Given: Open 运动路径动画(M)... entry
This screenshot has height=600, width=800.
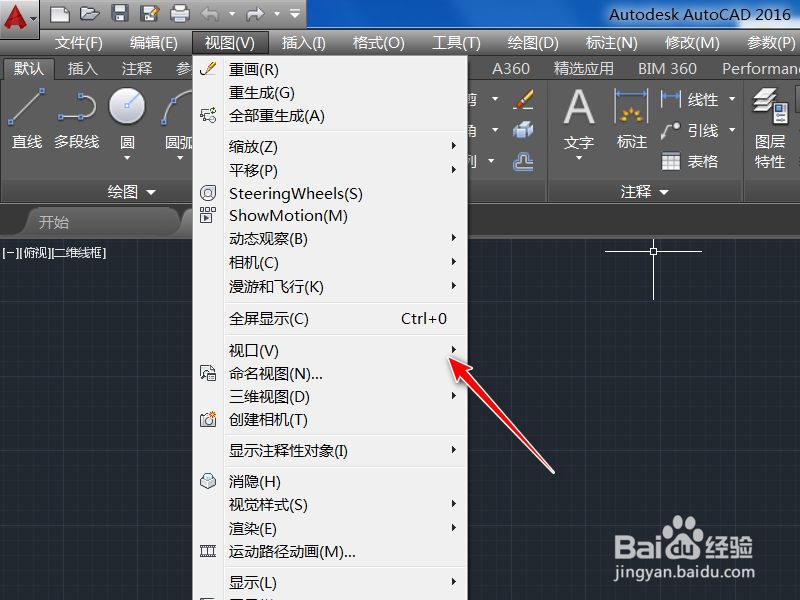Looking at the screenshot, I should click(x=330, y=552).
